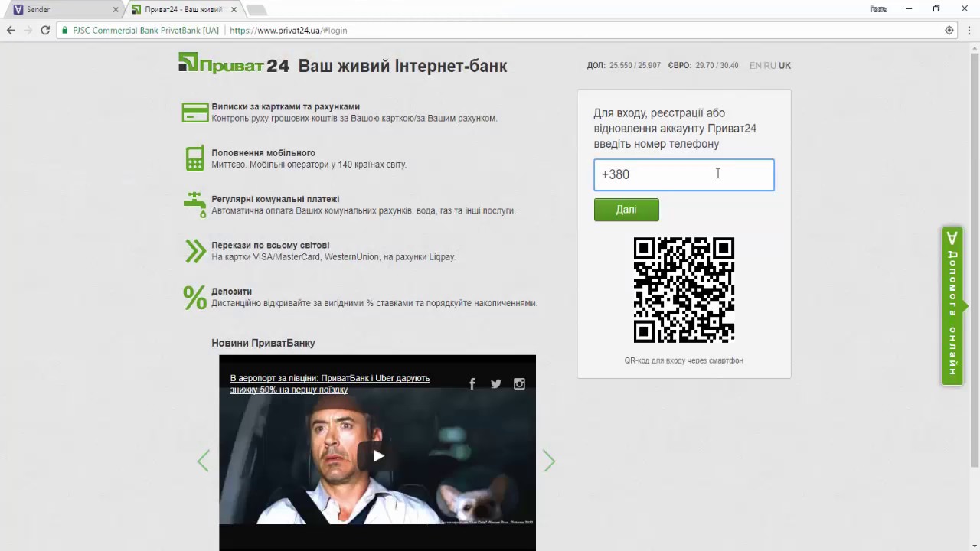
Task: Click the deposits percent icon
Action: pos(195,297)
